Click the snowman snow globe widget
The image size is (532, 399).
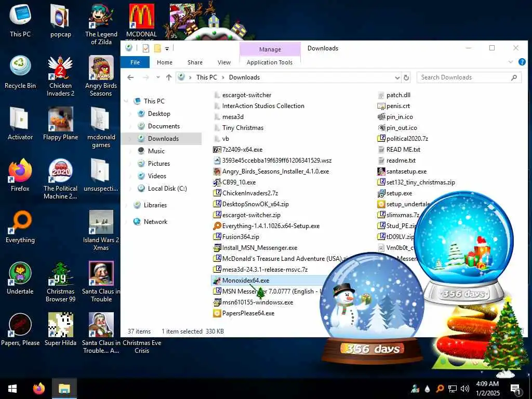(x=372, y=309)
